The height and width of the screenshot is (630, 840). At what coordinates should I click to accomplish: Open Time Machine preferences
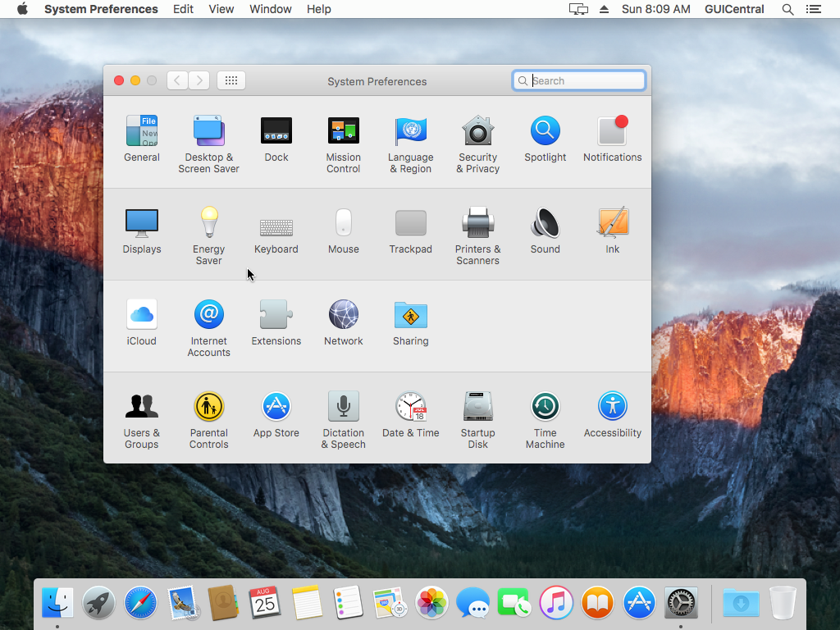pyautogui.click(x=546, y=419)
